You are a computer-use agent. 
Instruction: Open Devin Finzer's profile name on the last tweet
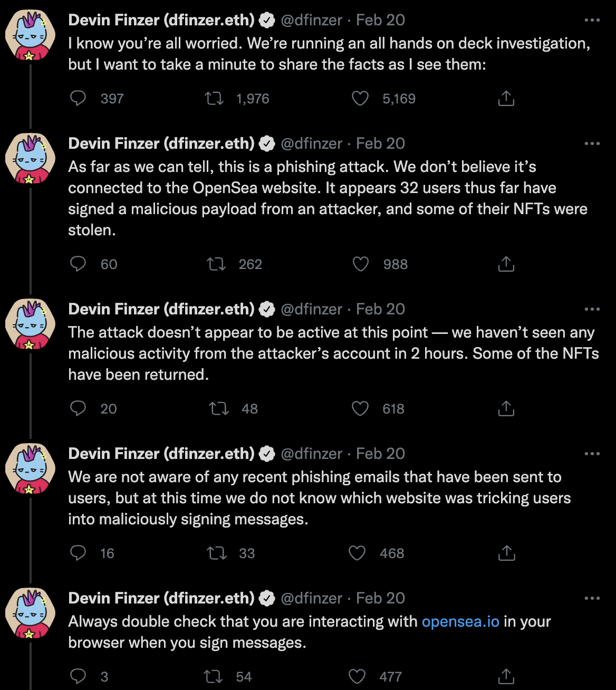[x=161, y=598]
